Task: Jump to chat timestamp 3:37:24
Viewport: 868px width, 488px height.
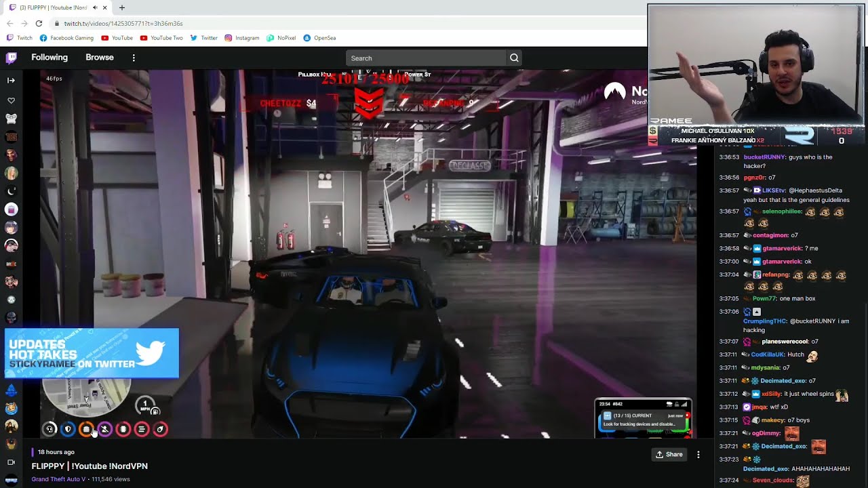Action: click(x=728, y=481)
